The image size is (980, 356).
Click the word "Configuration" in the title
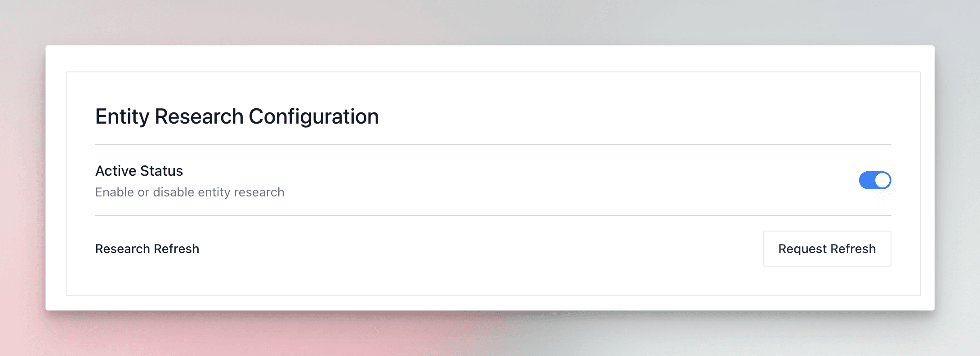tap(313, 116)
